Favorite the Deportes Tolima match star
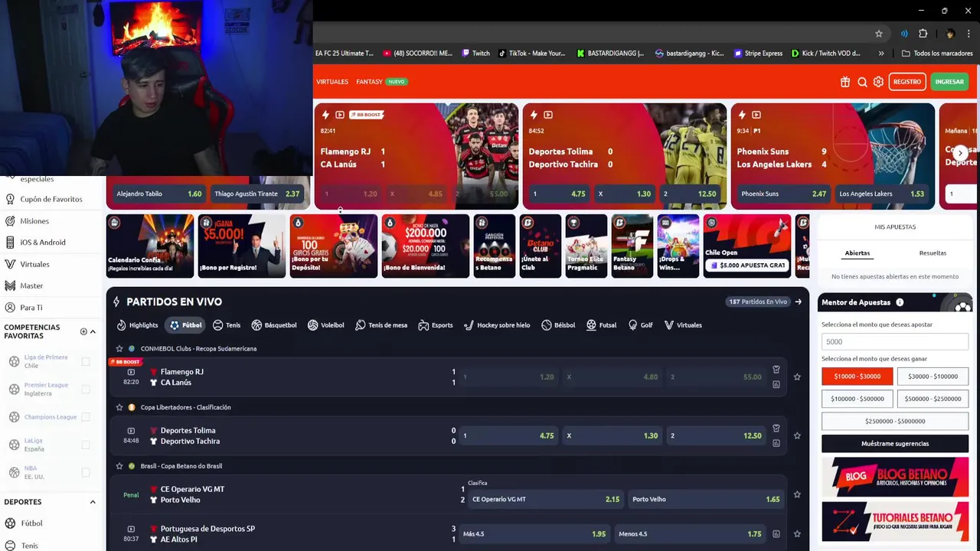This screenshot has width=980, height=551. click(x=797, y=435)
